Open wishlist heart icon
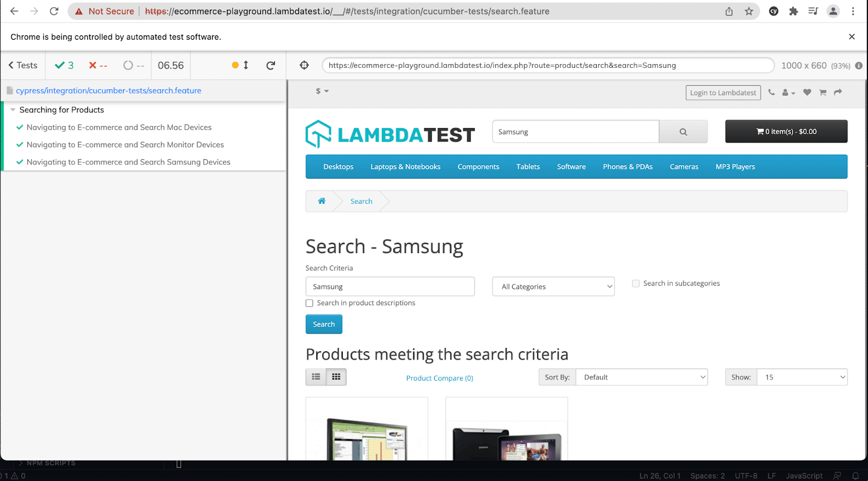Screen dimensions: 868x481 tap(807, 92)
